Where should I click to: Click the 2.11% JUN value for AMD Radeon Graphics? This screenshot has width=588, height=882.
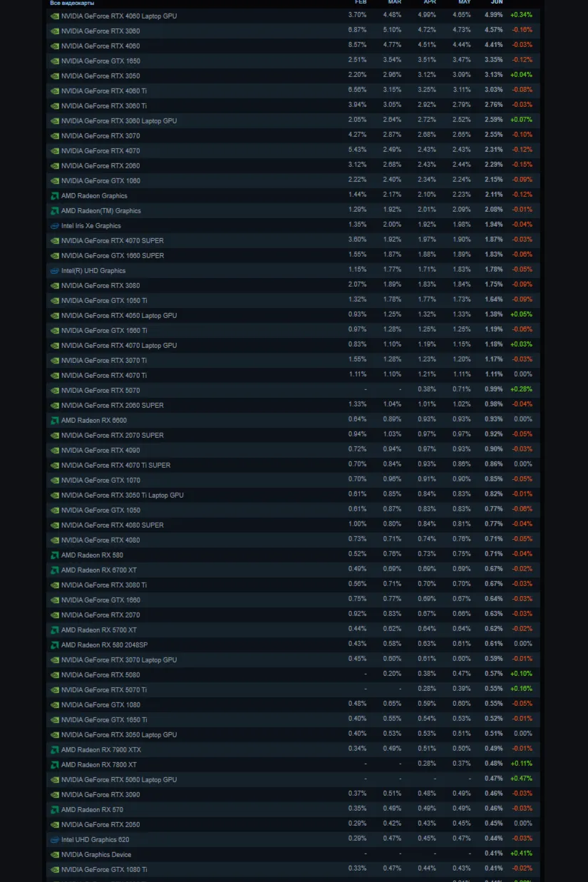click(494, 195)
